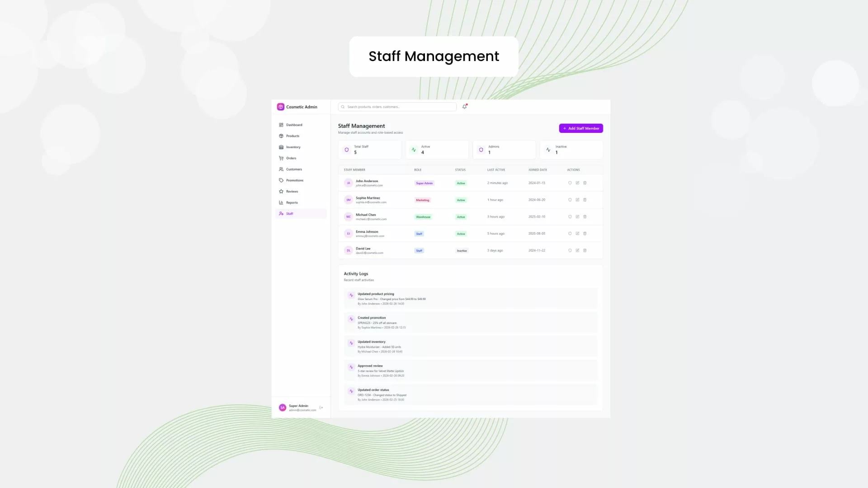Click the logout icon beside Super Admin
This screenshot has width=868, height=488.
tap(321, 408)
